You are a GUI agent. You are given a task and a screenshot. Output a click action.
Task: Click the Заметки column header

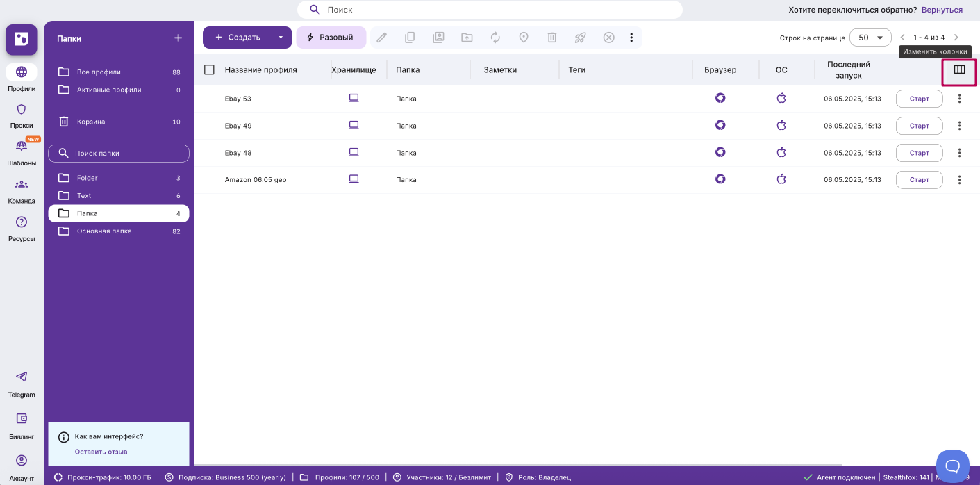[500, 70]
